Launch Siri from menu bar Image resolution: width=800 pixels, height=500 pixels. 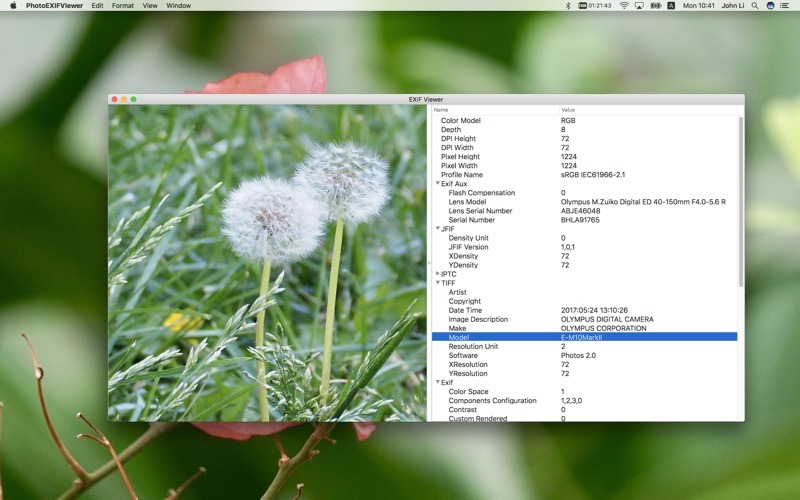pyautogui.click(x=770, y=5)
